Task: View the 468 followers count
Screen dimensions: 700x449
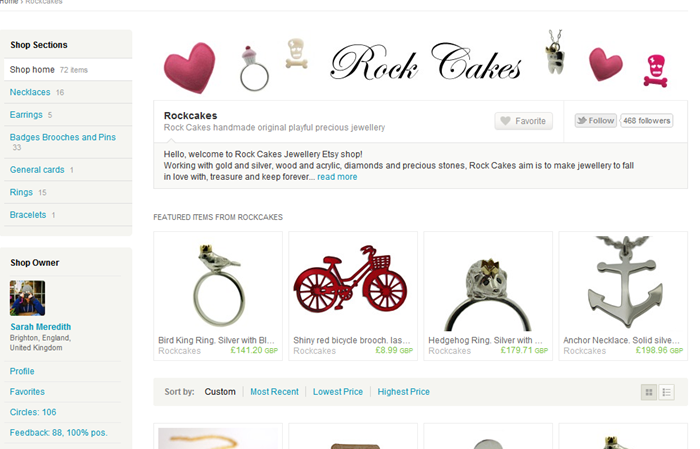Action: [646, 121]
